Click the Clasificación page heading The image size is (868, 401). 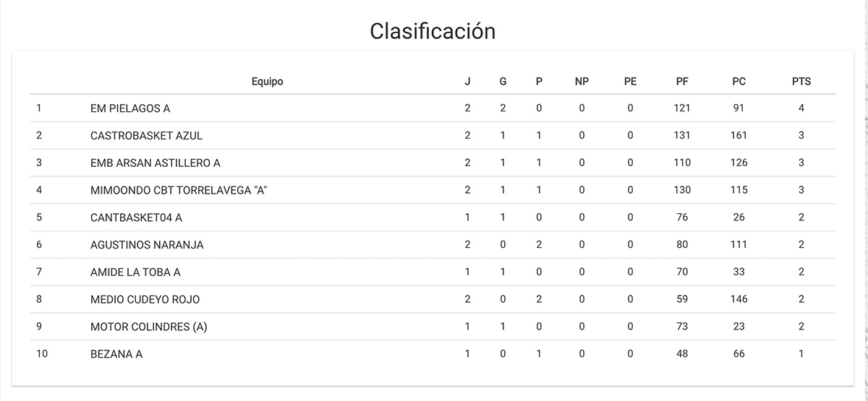tap(433, 31)
